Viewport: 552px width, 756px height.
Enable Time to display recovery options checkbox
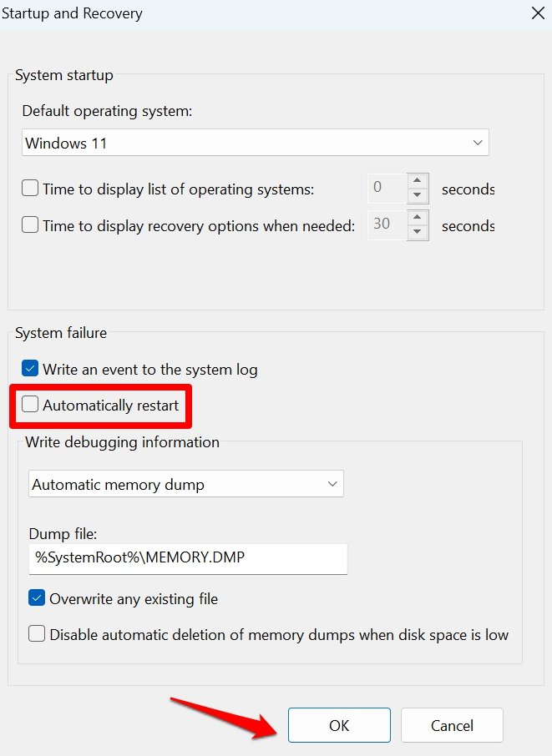(31, 224)
